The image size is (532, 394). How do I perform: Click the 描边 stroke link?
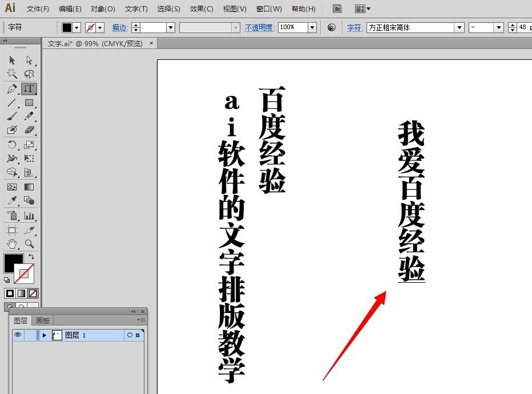119,27
